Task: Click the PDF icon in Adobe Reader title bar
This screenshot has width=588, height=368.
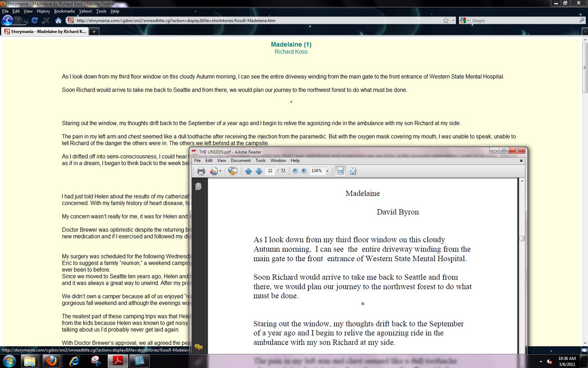Action: pyautogui.click(x=195, y=152)
